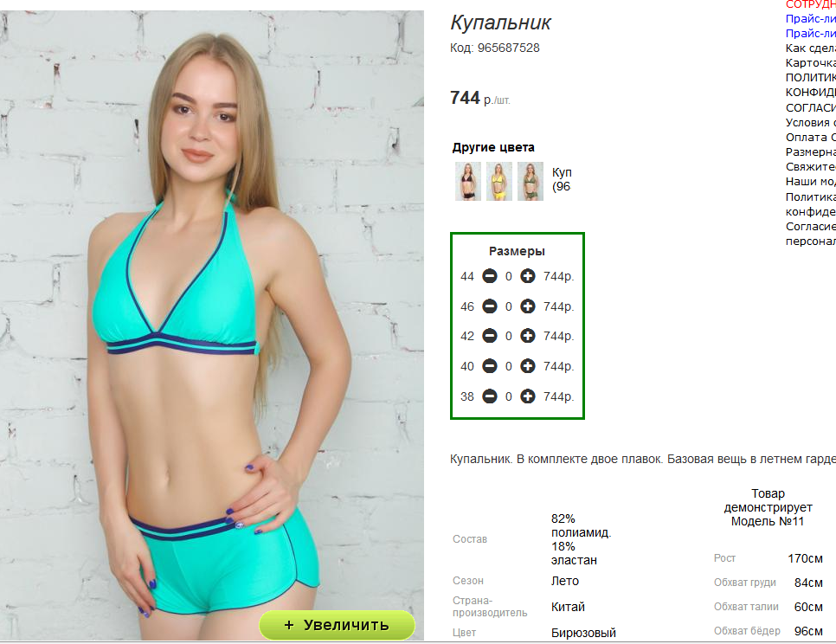Select the black-pink swimsuit color thumbnail
The width and height of the screenshot is (836, 644).
[x=467, y=181]
